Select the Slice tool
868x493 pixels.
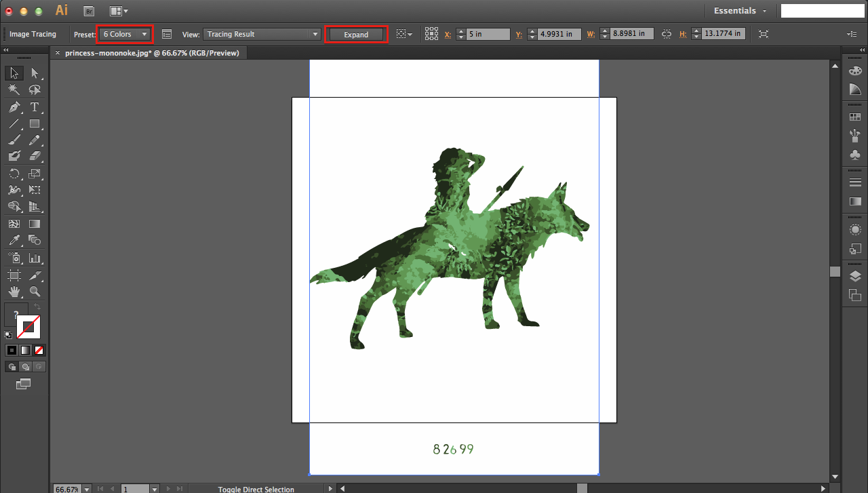point(35,275)
